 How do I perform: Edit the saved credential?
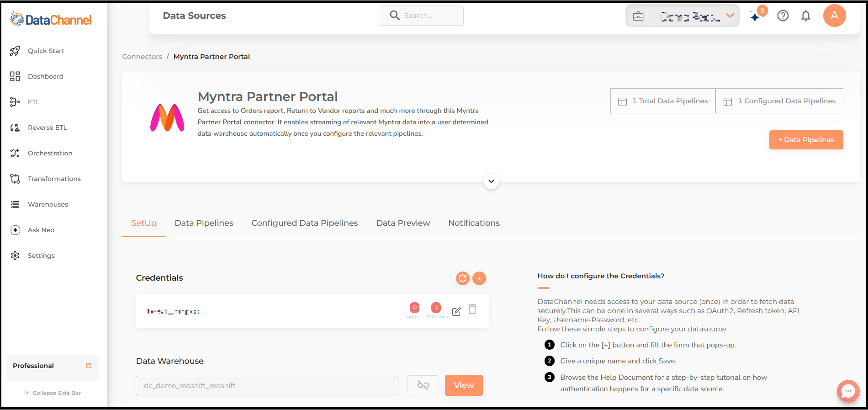click(456, 312)
